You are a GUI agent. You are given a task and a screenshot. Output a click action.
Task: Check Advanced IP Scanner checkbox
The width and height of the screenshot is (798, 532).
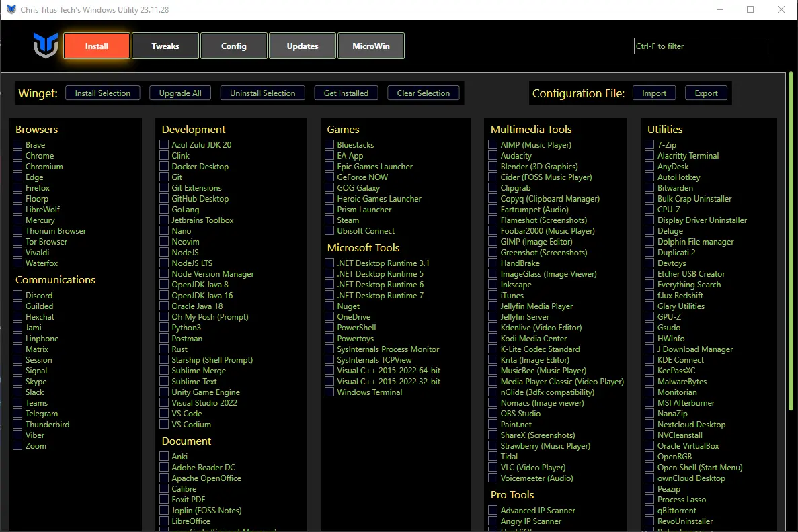[x=493, y=510]
